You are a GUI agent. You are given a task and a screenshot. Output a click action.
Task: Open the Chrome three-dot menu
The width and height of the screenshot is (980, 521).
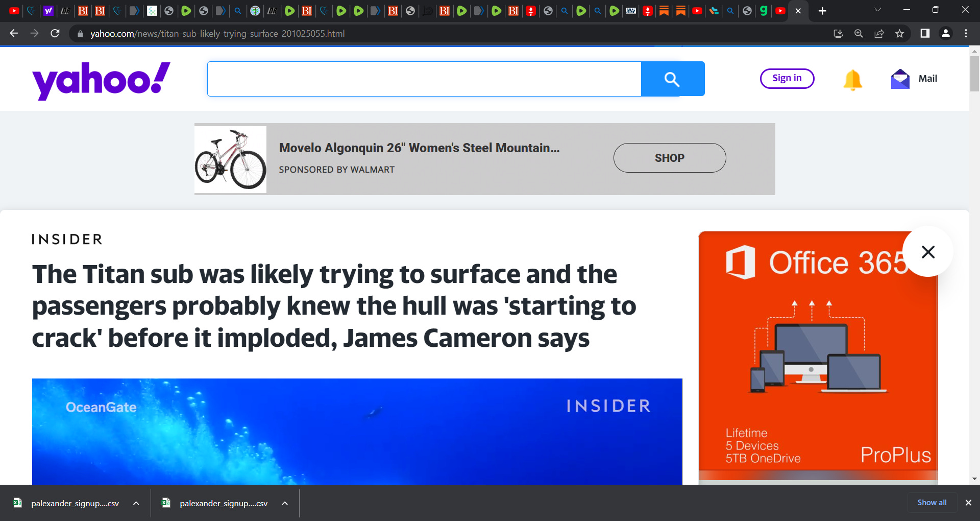(x=966, y=33)
